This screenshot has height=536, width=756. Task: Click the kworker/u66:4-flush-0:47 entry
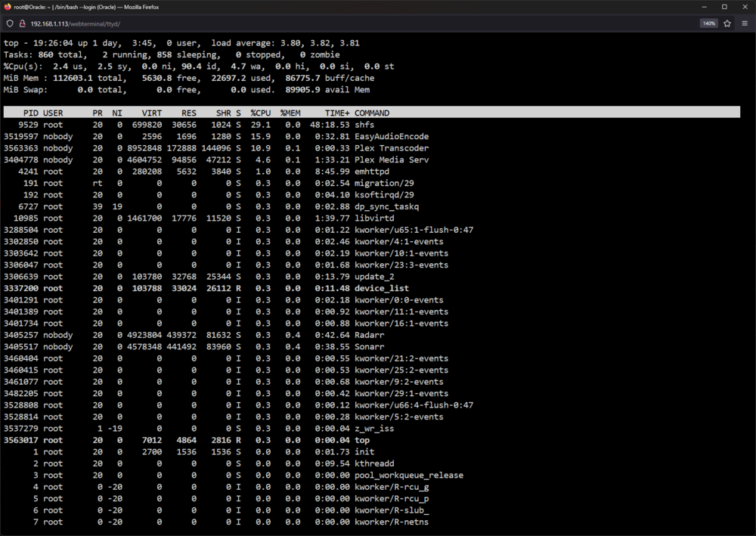[414, 405]
